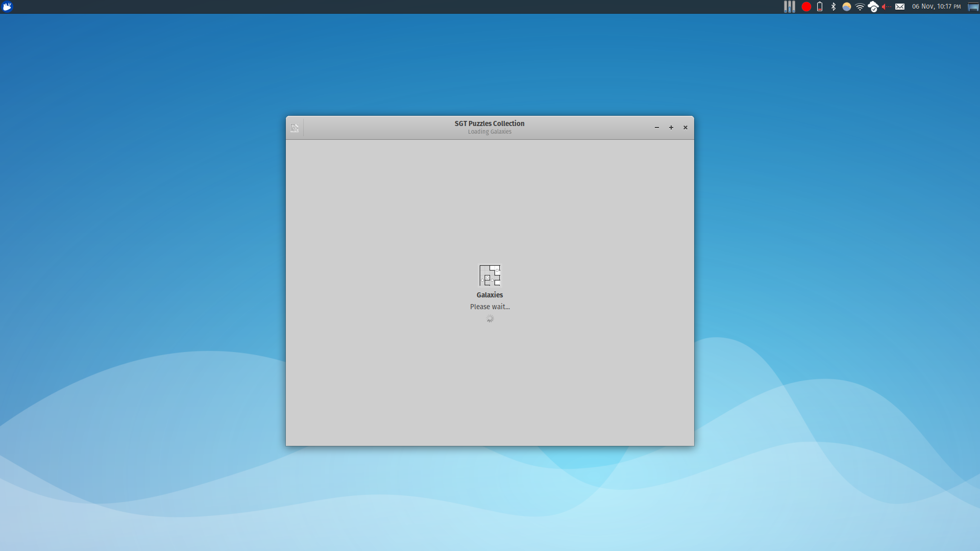Image resolution: width=980 pixels, height=551 pixels.
Task: Click the Wi-Fi network indicator
Action: pyautogui.click(x=860, y=7)
